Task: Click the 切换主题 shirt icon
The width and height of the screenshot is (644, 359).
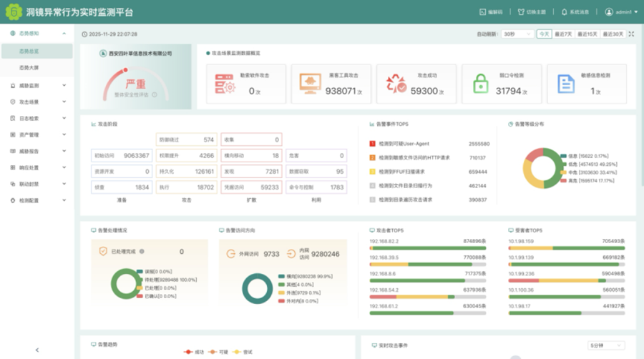Action: pos(521,12)
